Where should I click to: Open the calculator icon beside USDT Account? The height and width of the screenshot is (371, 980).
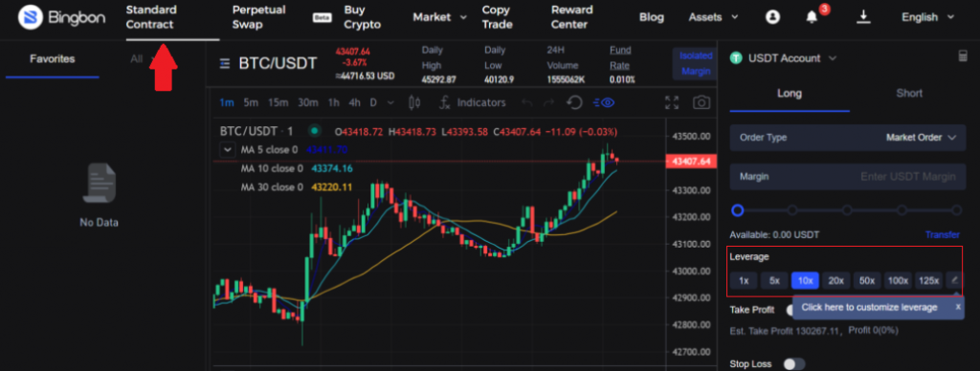pos(963,56)
